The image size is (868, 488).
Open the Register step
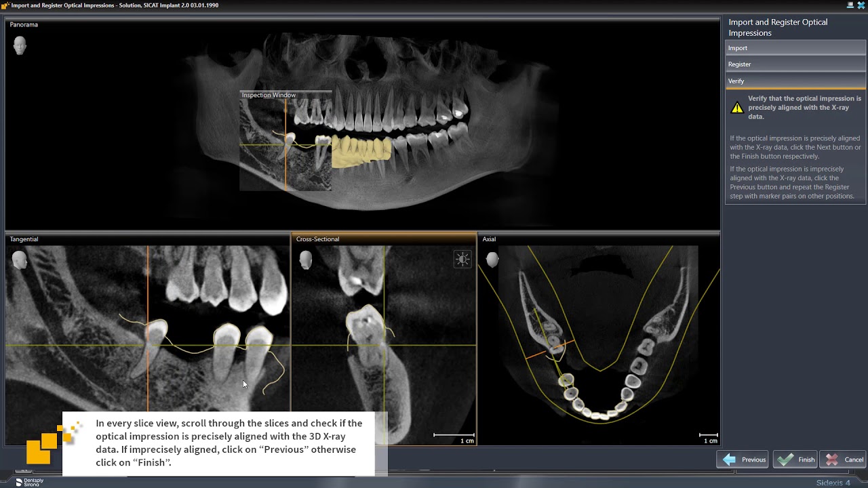[x=795, y=64]
